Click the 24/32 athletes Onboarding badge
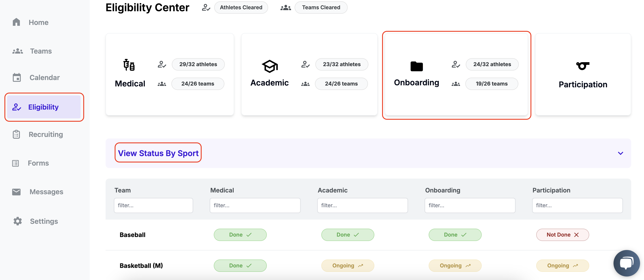Viewport: 644px width, 280px height. (x=492, y=64)
